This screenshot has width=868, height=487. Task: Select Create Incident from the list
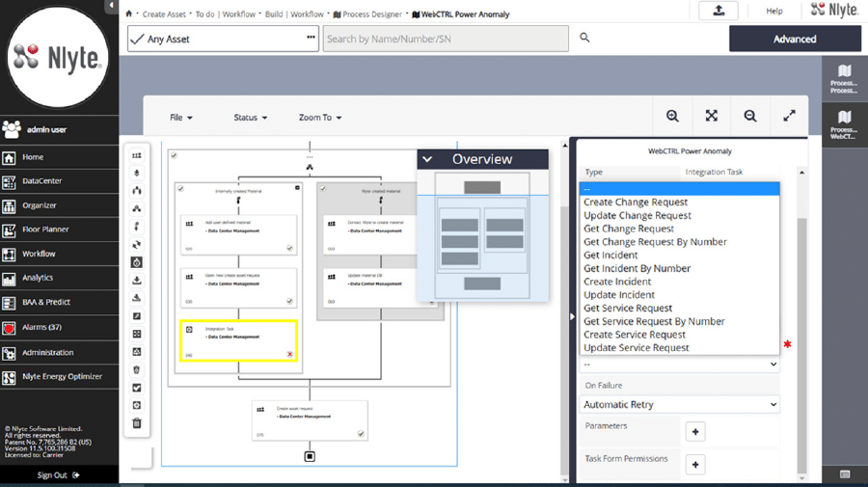618,282
